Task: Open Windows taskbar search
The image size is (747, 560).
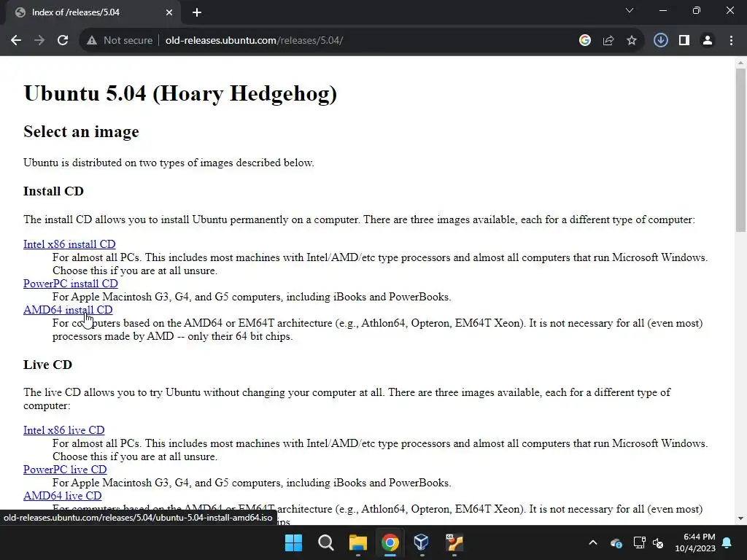Action: [326, 542]
